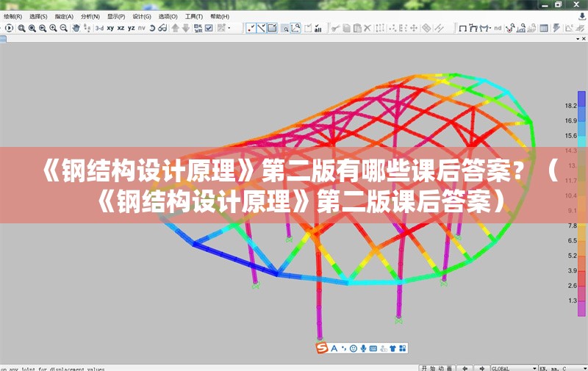Open the 显示(P) menu
Image resolution: width=588 pixels, height=371 pixels.
pyautogui.click(x=116, y=16)
